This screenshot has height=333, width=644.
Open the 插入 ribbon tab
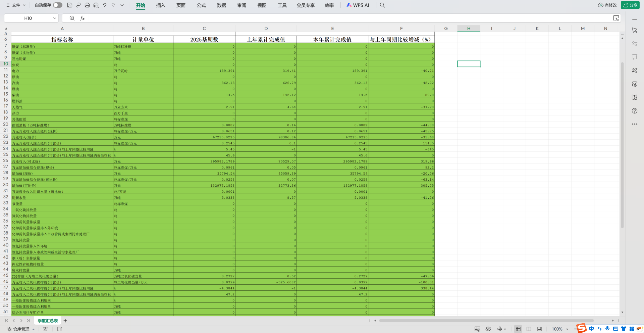161,5
